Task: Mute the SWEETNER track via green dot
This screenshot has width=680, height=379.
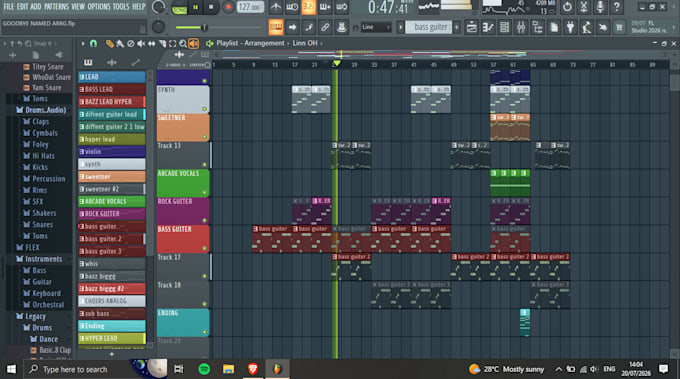Action: [204, 137]
